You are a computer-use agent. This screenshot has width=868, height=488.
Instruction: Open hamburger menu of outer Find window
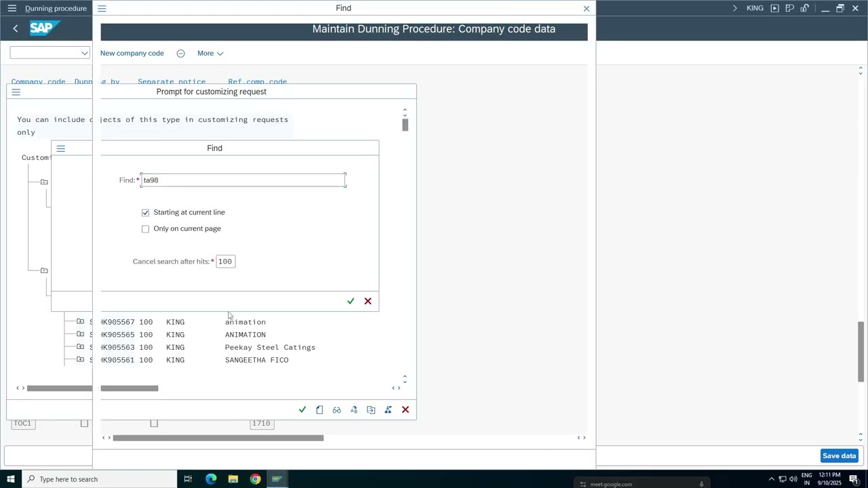[102, 8]
